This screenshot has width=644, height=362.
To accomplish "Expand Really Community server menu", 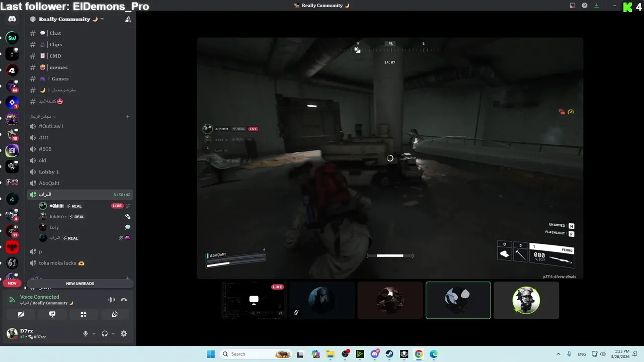I will (102, 19).
